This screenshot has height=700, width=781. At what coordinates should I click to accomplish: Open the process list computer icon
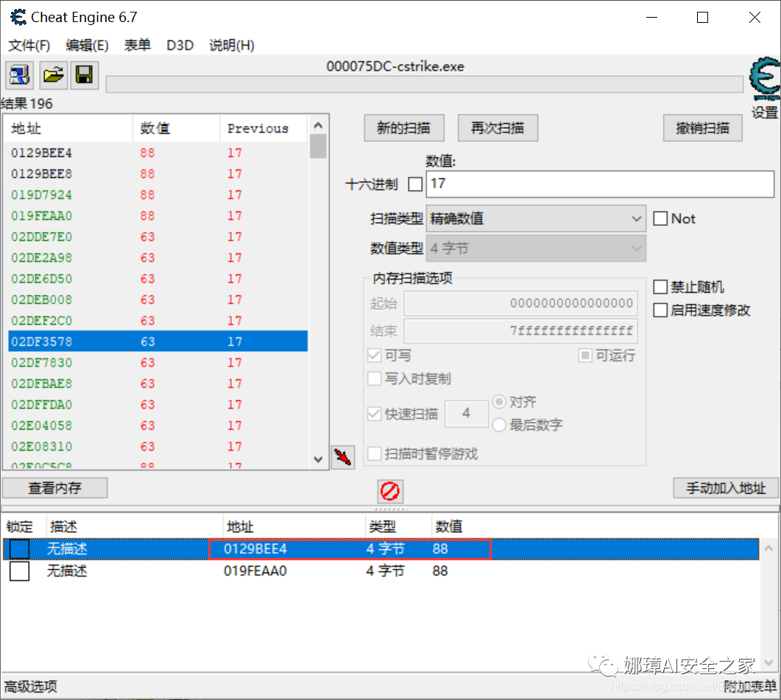19,75
